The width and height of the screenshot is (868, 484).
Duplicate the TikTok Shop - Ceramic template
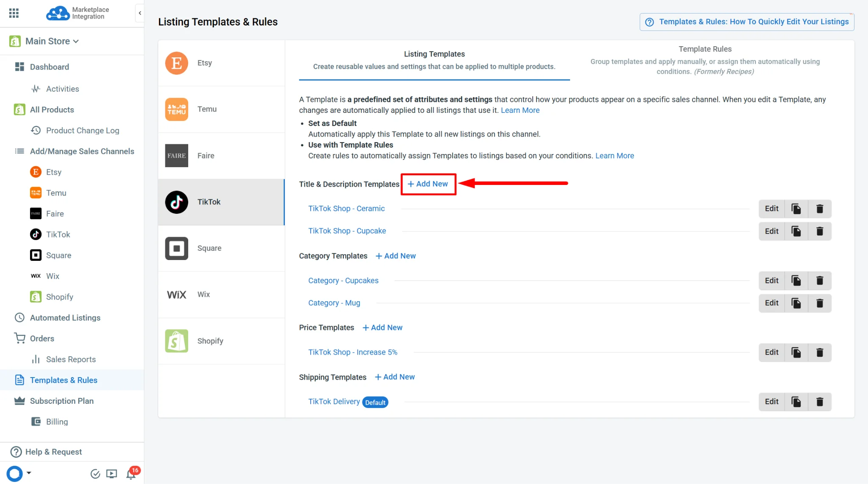[x=796, y=209]
